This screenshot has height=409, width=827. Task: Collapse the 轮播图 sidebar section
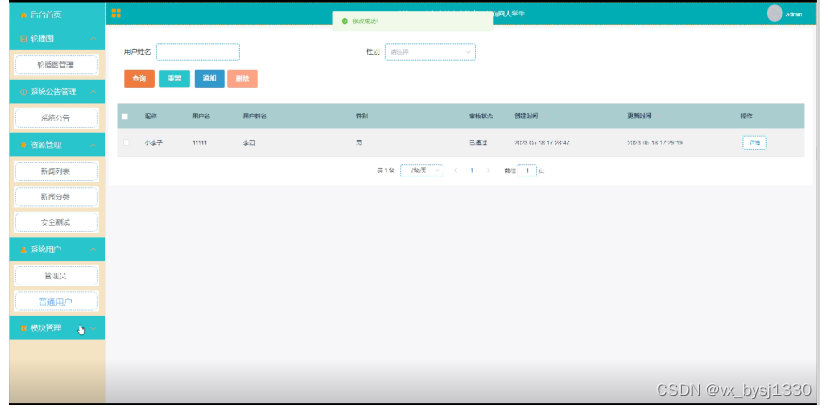93,39
